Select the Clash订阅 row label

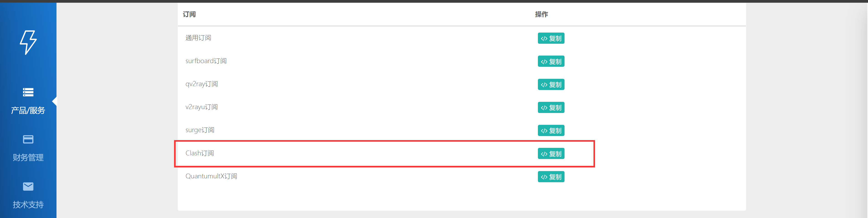[x=200, y=153]
